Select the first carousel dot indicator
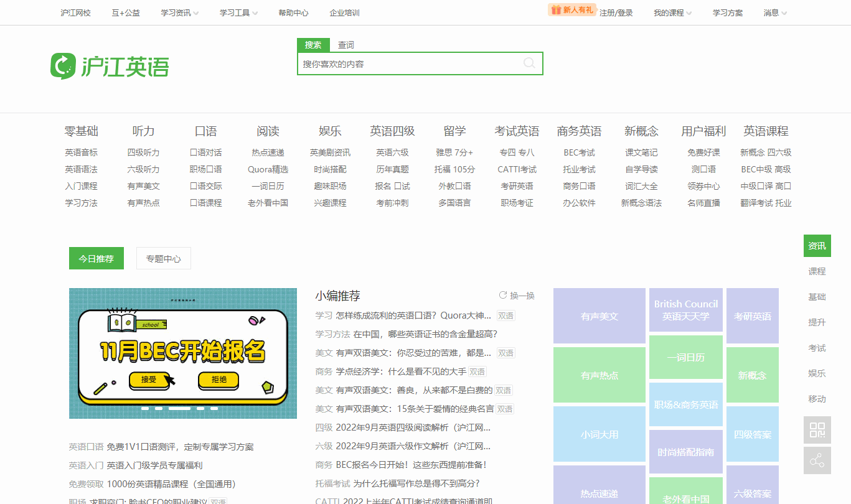851x504 pixels. 145,409
